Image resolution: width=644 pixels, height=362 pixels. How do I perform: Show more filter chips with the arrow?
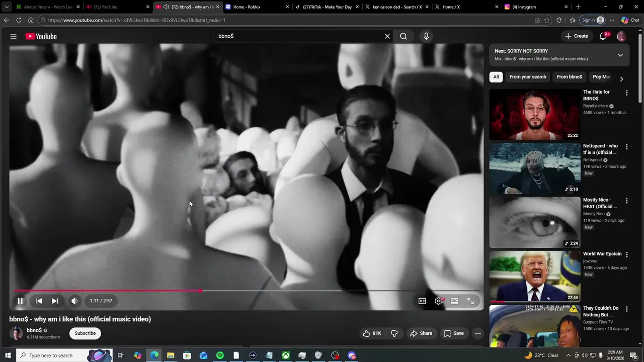pos(621,79)
